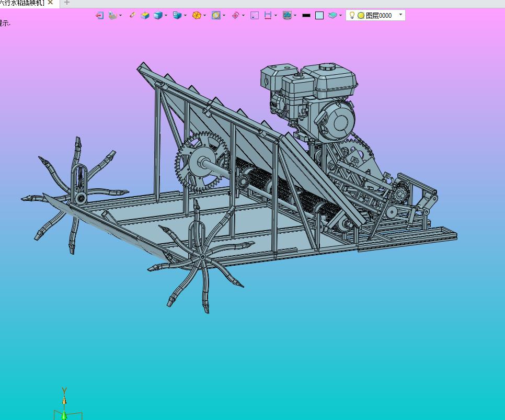Click the exit icon with red arrow
This screenshot has height=420, width=505.
pyautogui.click(x=99, y=16)
